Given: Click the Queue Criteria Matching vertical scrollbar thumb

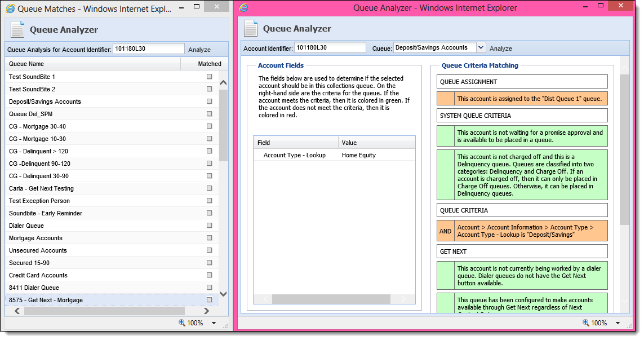Looking at the screenshot, I should click(x=624, y=150).
